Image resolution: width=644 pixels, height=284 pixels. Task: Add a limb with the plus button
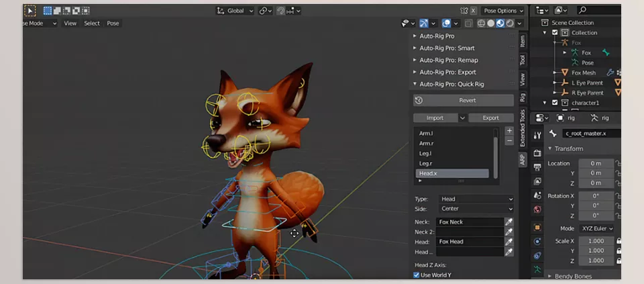(x=509, y=131)
